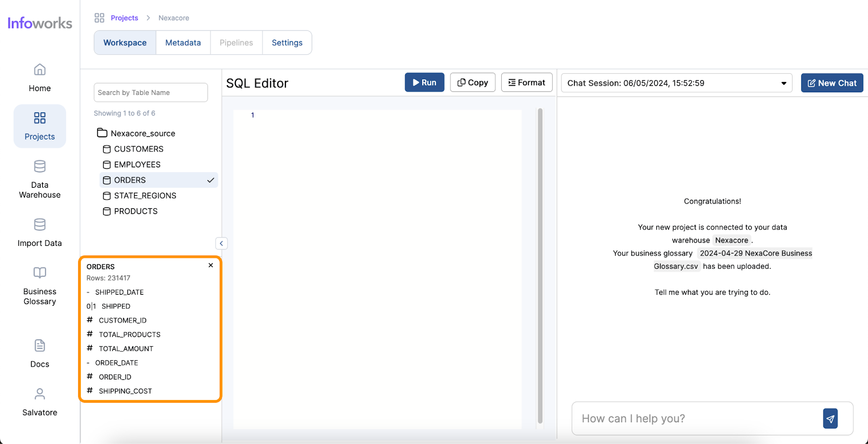Click the CUSTOMERS table icon

click(x=107, y=149)
